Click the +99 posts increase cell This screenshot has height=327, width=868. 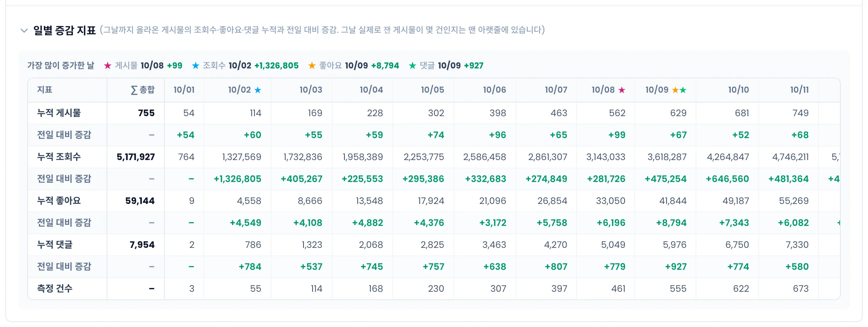pos(617,135)
